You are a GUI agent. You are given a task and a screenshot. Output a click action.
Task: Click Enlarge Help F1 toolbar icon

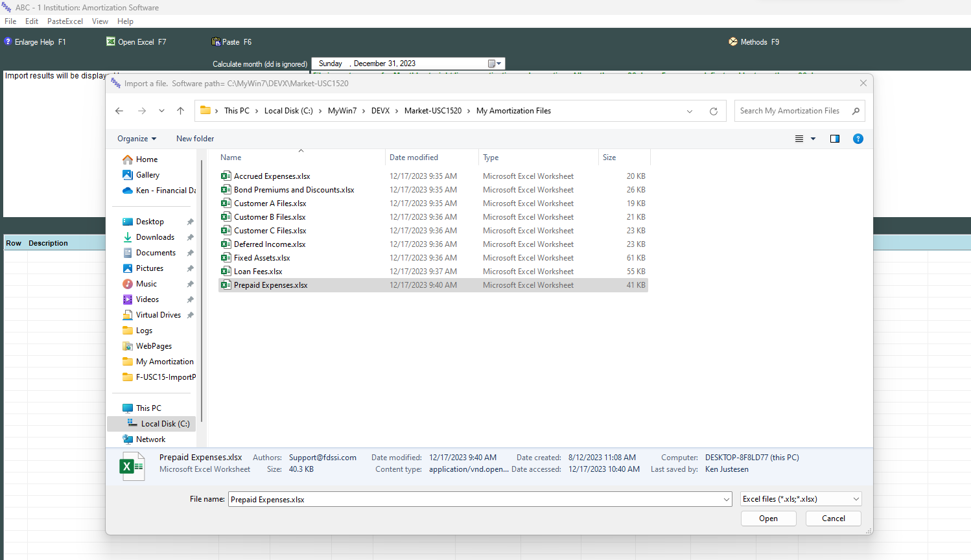click(x=8, y=41)
